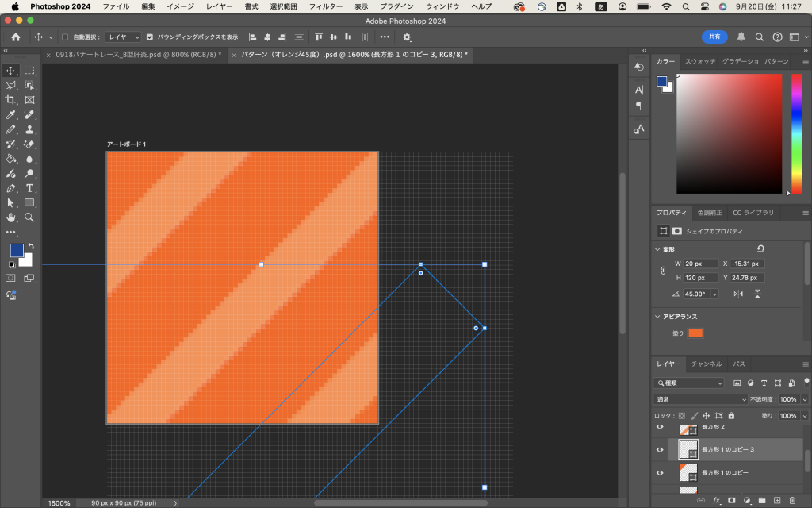This screenshot has width=812, height=508.
Task: Click flip horizontal icon in Properties
Action: (x=738, y=294)
